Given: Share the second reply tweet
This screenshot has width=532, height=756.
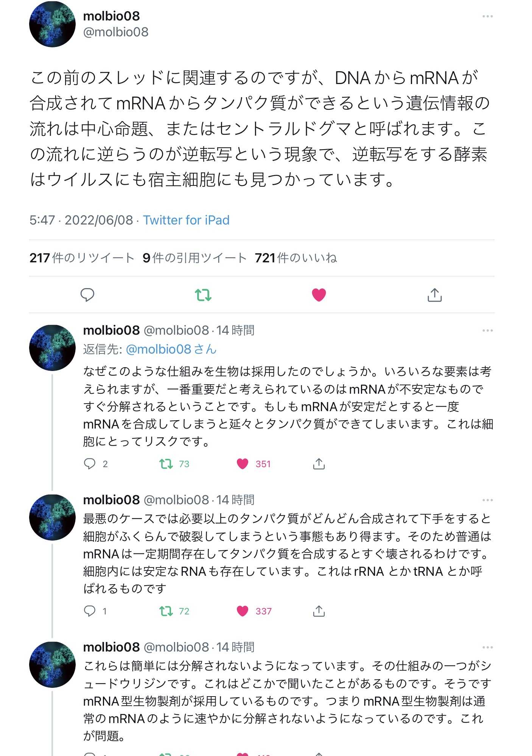Looking at the screenshot, I should pyautogui.click(x=319, y=611).
